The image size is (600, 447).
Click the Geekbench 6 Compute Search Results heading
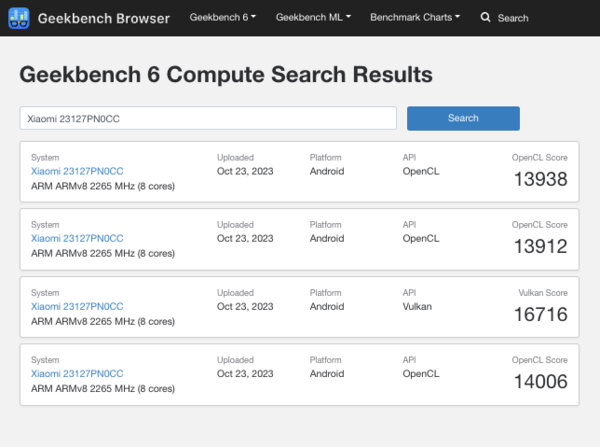click(x=226, y=75)
